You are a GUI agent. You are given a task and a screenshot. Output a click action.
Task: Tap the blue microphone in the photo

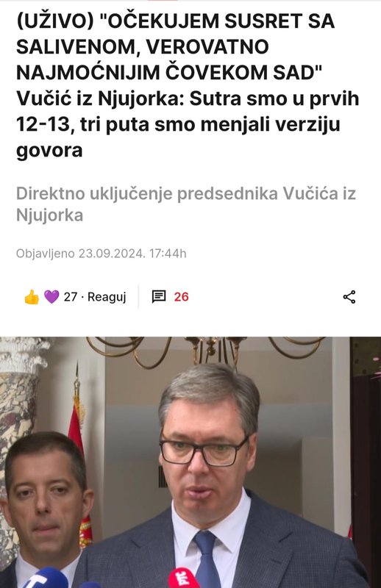coord(47,578)
